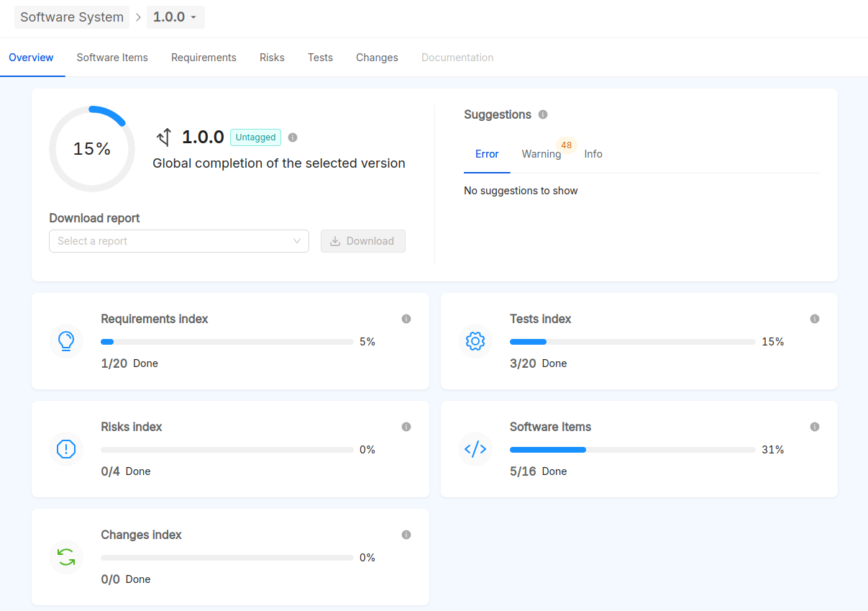The width and height of the screenshot is (868, 611).
Task: Open the Risks tab
Action: click(272, 58)
